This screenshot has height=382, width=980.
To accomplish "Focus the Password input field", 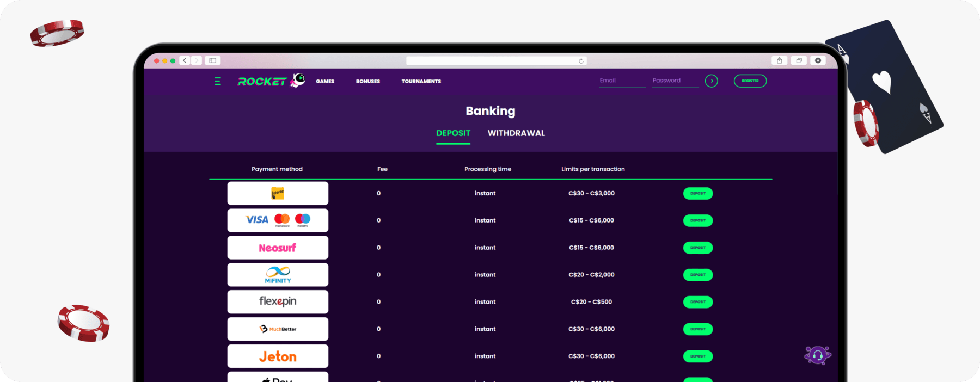I will point(675,81).
